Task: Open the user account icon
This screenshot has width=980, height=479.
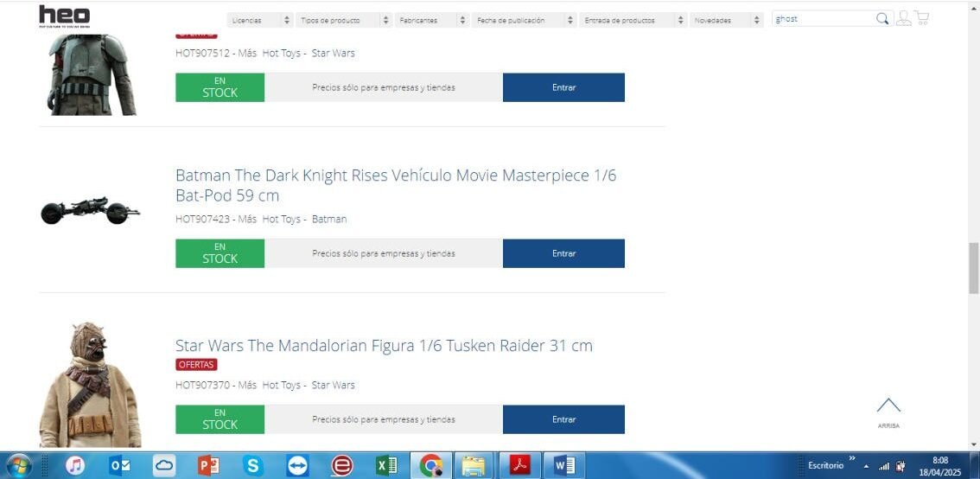Action: click(x=903, y=18)
